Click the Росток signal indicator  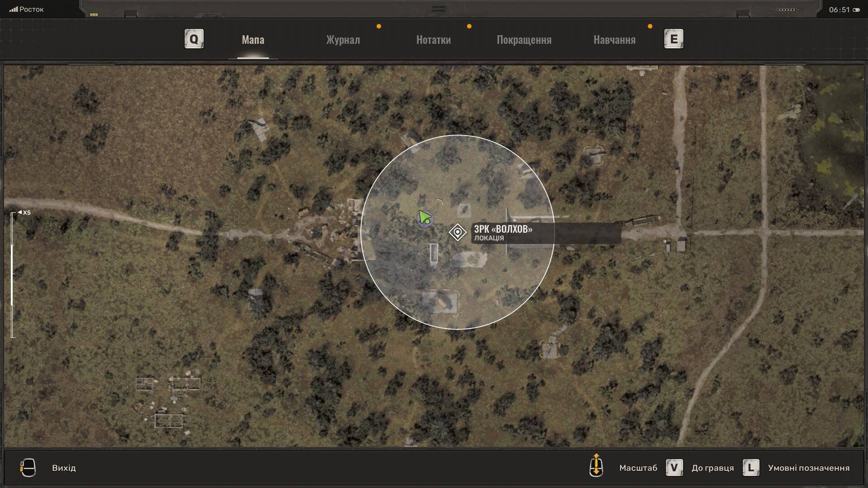(x=26, y=9)
